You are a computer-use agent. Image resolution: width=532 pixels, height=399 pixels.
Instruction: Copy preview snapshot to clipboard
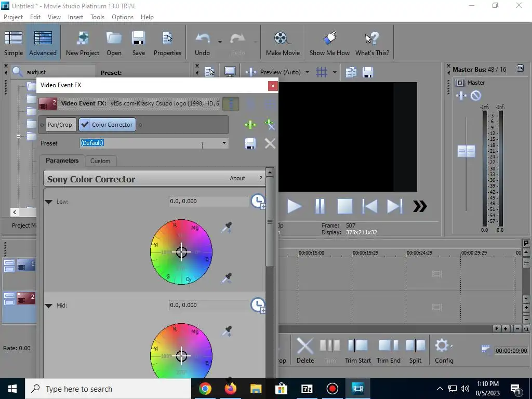click(351, 72)
